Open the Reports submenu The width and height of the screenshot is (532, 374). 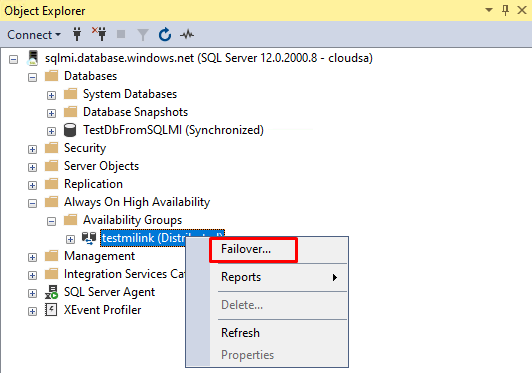[x=279, y=277]
